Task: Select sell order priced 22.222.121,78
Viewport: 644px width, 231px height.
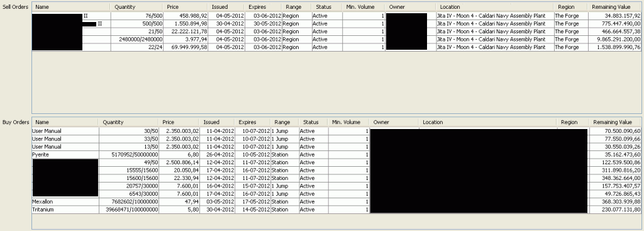Action: pyautogui.click(x=336, y=31)
